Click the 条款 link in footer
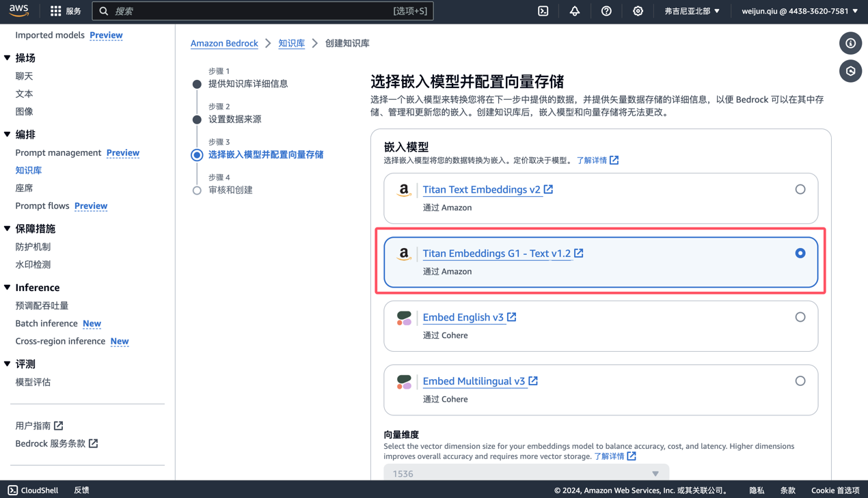 tap(788, 490)
